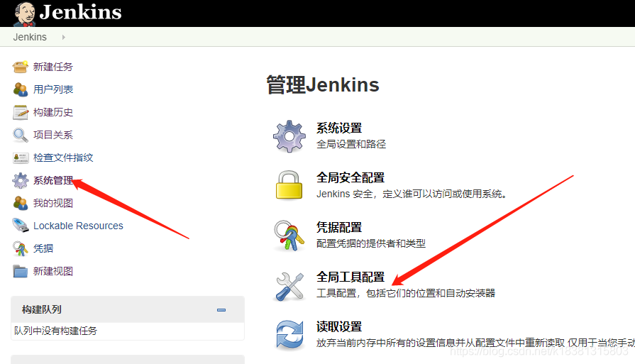Screen dimensions: 635x364
Task: Click the Lockable Resources USB drive icon
Action: coord(21,226)
